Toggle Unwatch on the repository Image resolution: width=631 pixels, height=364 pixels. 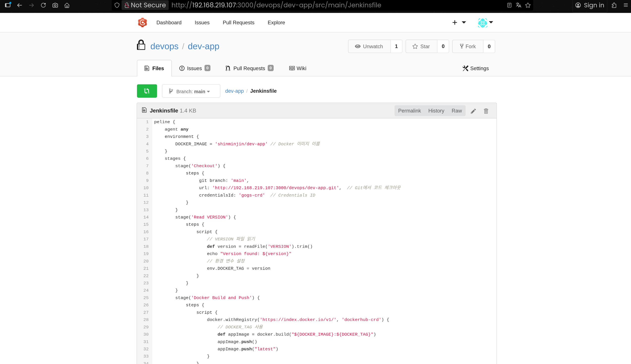369,46
